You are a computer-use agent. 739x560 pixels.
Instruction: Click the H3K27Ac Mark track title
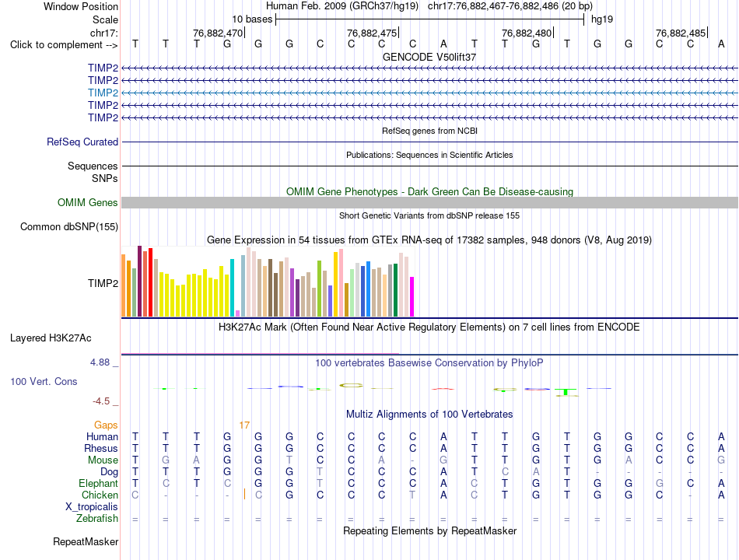(429, 327)
